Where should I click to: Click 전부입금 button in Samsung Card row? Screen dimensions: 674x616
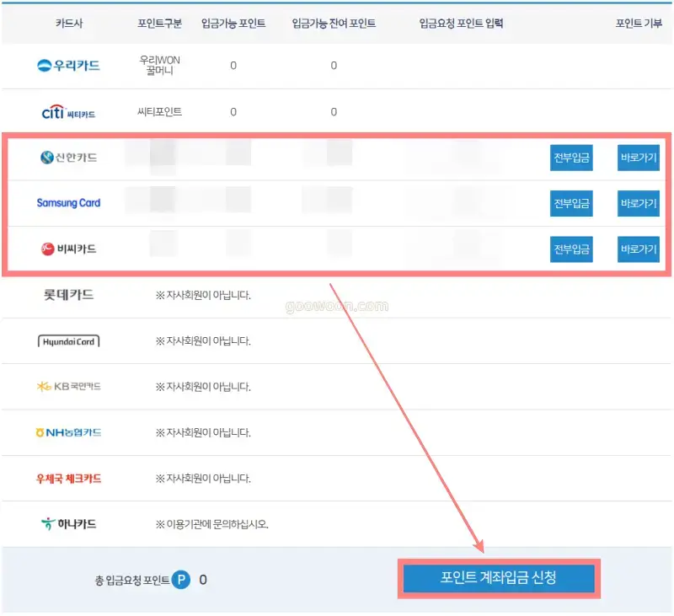click(571, 203)
